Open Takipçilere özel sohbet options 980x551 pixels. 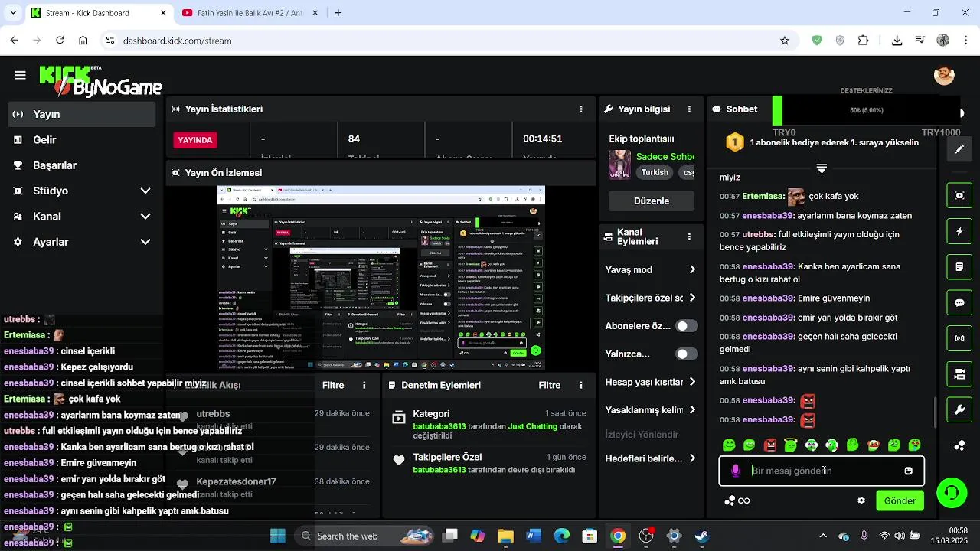pyautogui.click(x=651, y=298)
